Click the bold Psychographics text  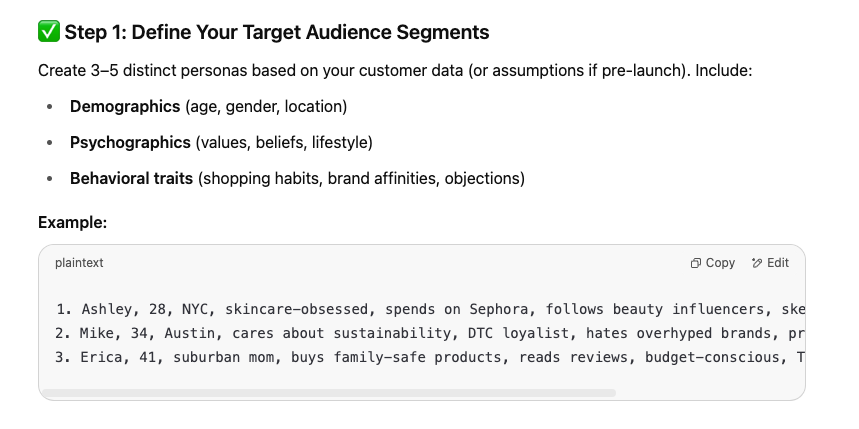pyautogui.click(x=130, y=142)
